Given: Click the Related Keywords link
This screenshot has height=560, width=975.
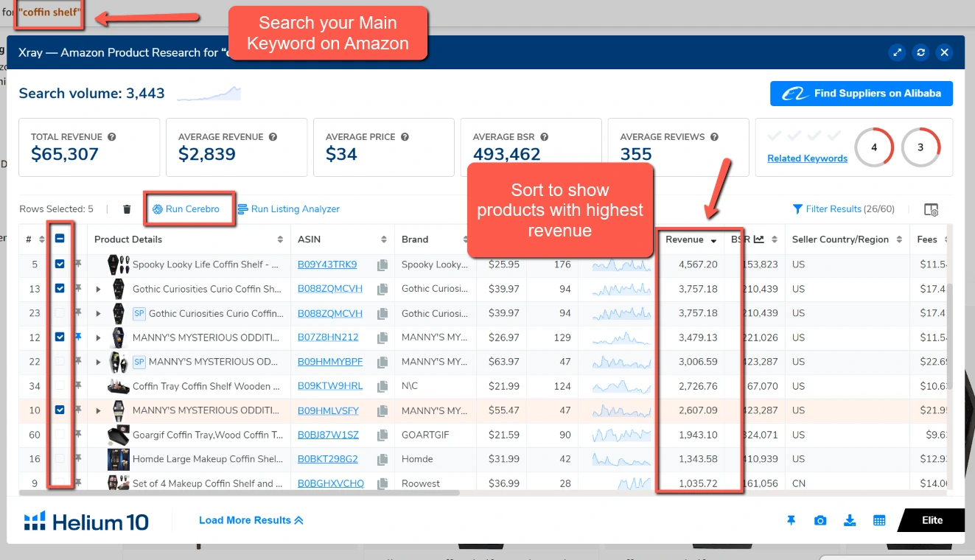Looking at the screenshot, I should click(806, 158).
